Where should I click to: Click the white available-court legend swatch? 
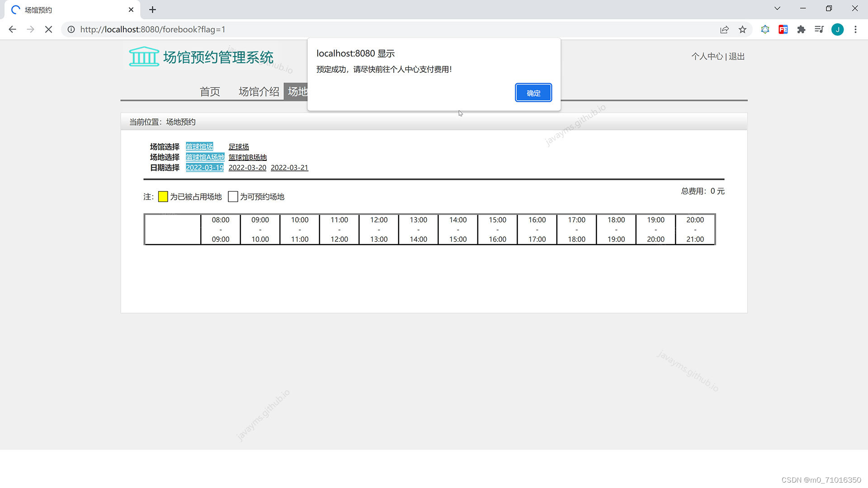coord(233,197)
